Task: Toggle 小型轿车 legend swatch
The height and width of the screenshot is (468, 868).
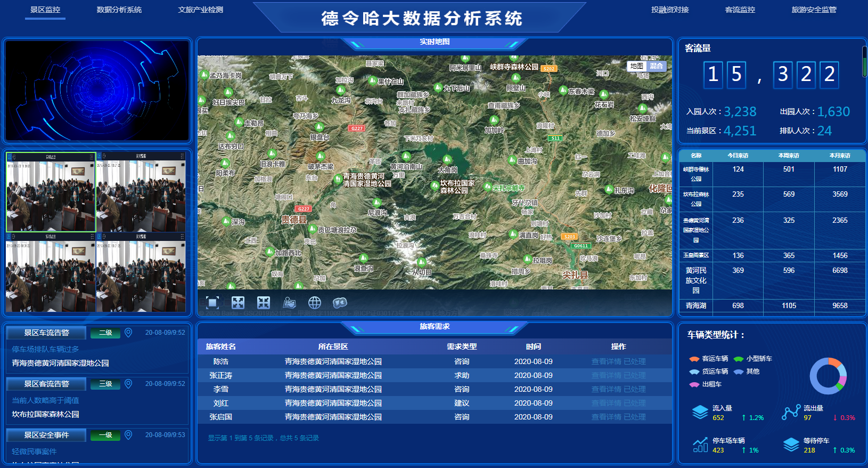Action: tap(739, 359)
